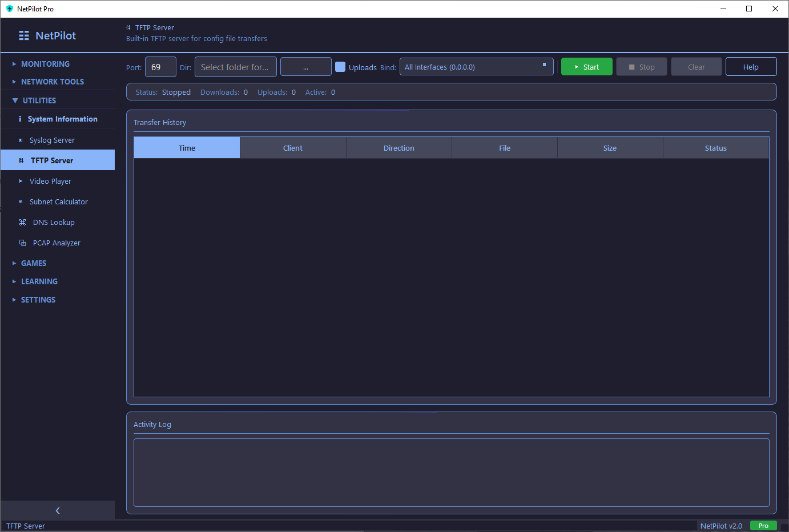This screenshot has width=789, height=532.
Task: Collapse the sidebar using the chevron
Action: (57, 510)
